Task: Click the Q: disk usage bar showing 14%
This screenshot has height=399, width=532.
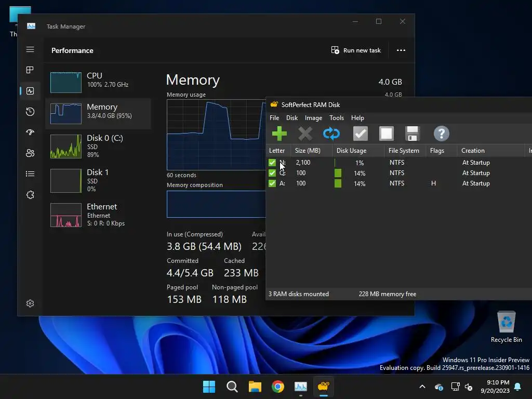Action: [x=358, y=174]
